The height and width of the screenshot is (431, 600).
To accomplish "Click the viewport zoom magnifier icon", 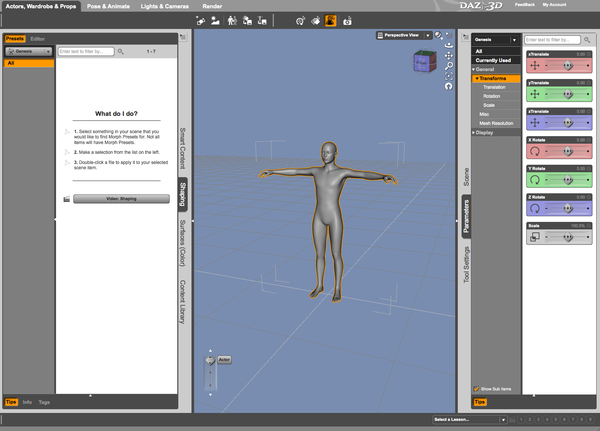I will click(x=451, y=65).
